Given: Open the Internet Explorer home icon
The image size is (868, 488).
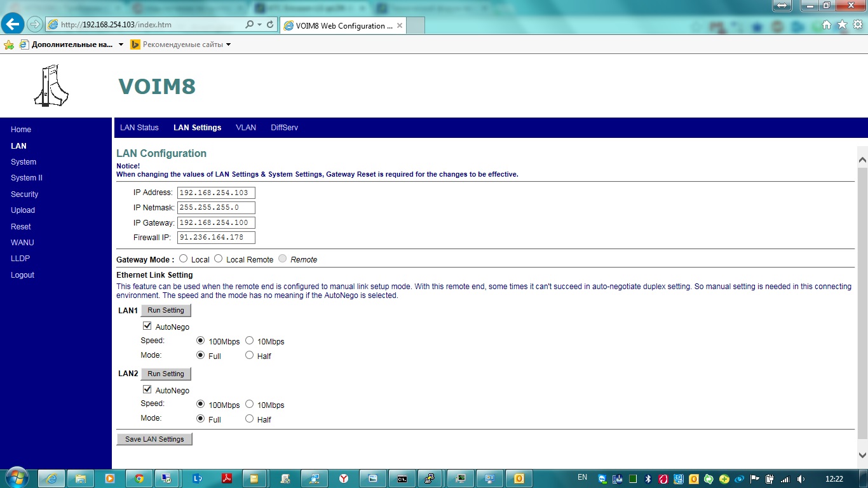Looking at the screenshot, I should click(x=827, y=25).
